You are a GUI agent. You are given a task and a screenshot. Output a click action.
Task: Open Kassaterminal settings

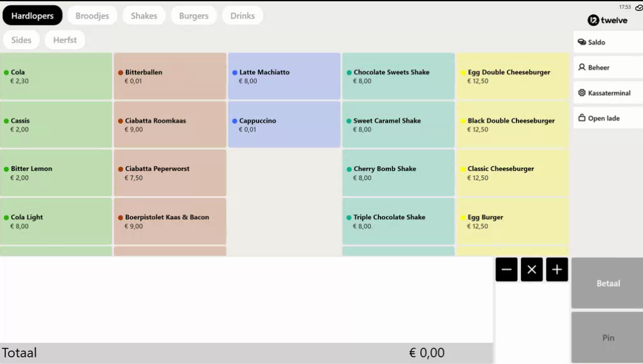(x=607, y=93)
